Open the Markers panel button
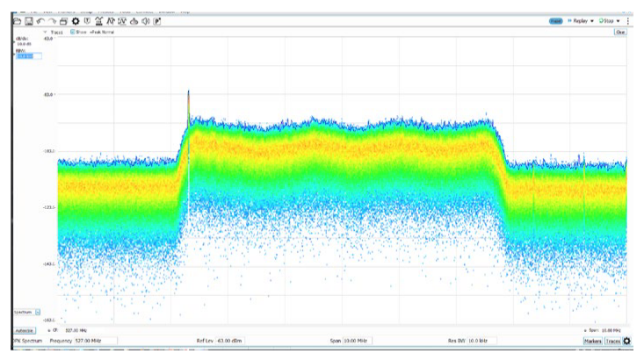644x361 pixels. 592,340
